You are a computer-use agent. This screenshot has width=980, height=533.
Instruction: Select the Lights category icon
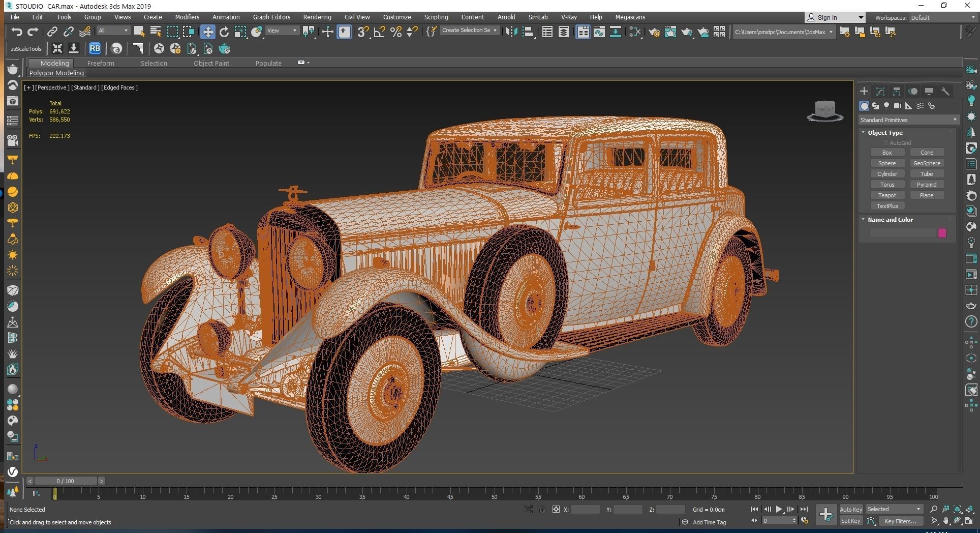pyautogui.click(x=886, y=106)
